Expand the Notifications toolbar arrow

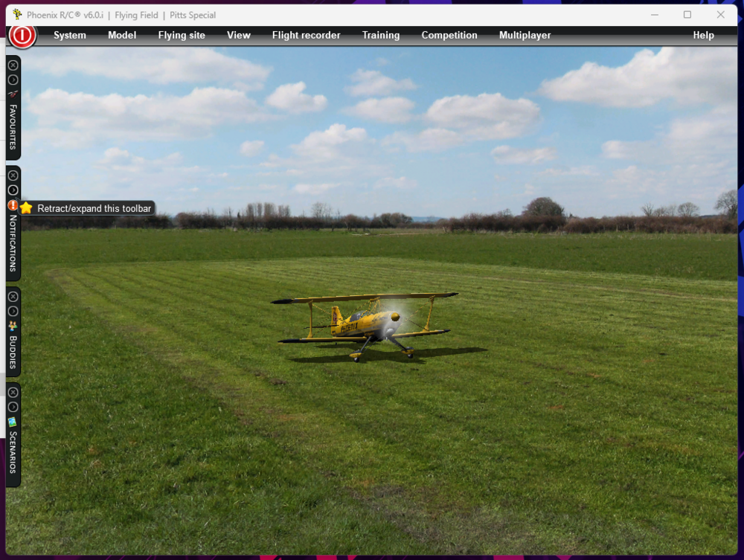pyautogui.click(x=13, y=190)
